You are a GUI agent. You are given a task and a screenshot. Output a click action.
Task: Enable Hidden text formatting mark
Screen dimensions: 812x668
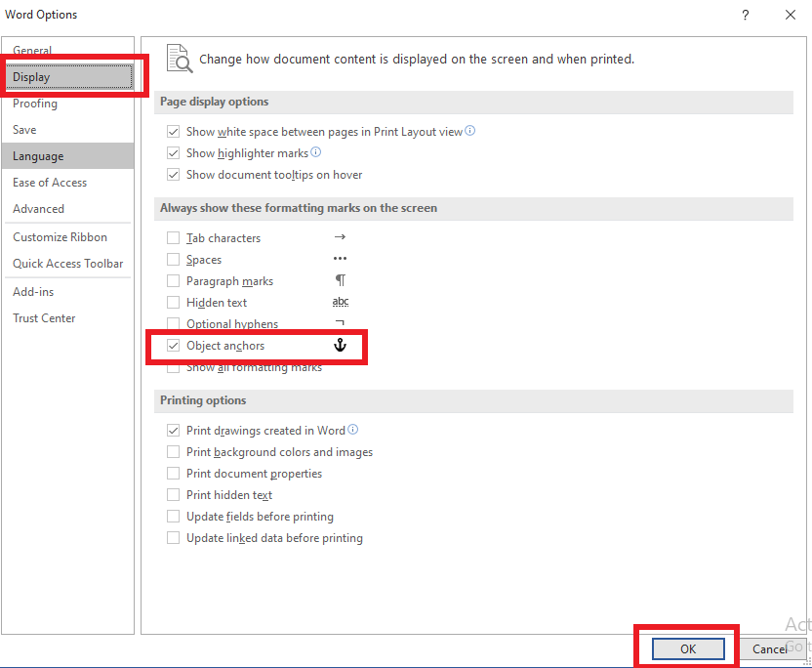point(173,302)
